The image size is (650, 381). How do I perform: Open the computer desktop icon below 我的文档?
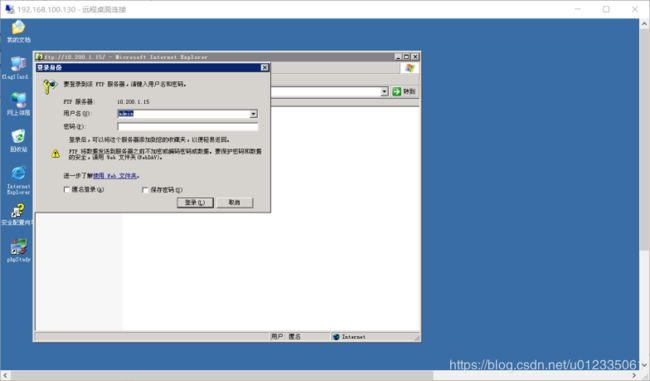17,68
